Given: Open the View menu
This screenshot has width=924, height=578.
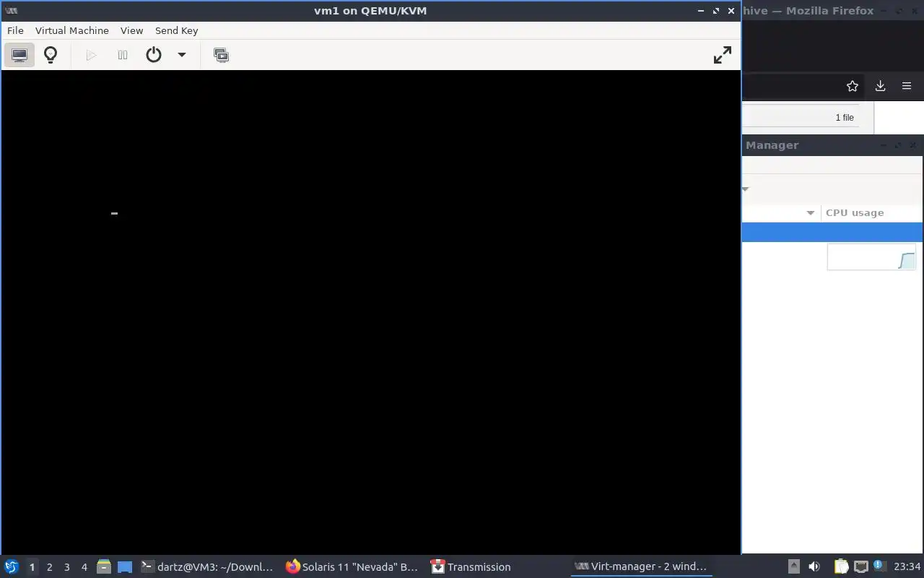Looking at the screenshot, I should click(132, 30).
